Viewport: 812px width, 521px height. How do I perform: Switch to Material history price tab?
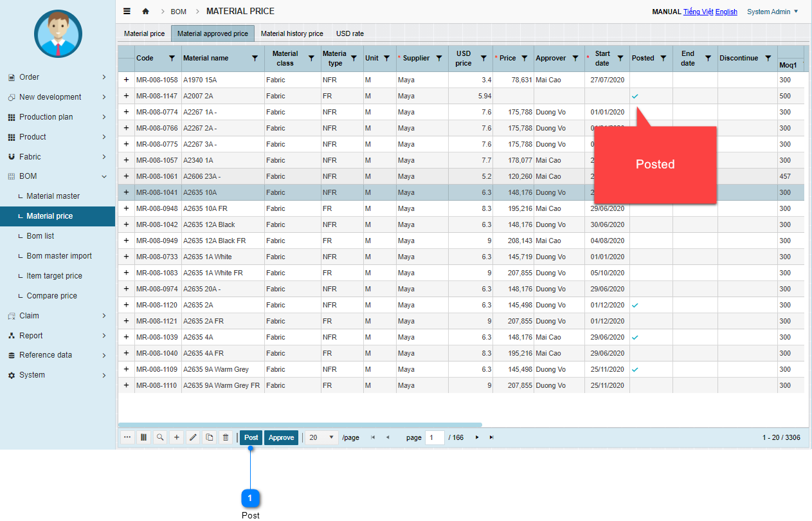[x=292, y=33]
